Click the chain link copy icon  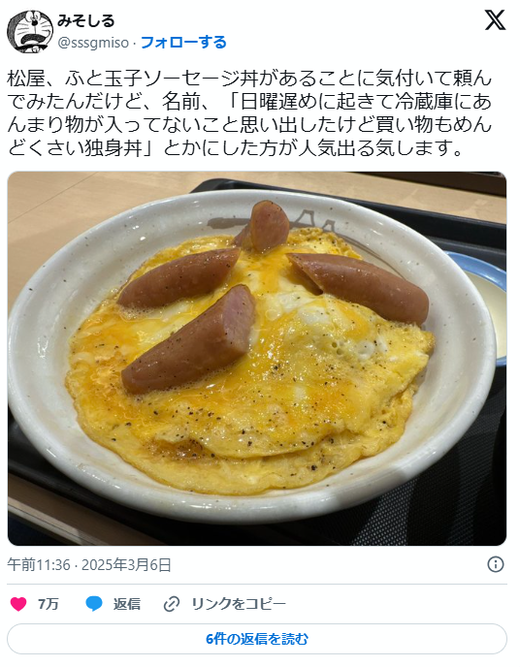[x=171, y=604]
